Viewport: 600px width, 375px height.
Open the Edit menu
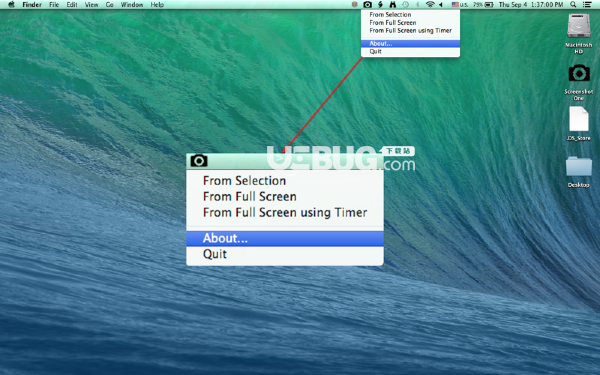pyautogui.click(x=72, y=5)
